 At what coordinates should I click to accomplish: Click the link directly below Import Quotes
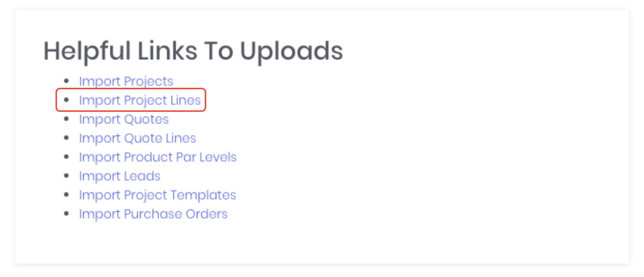137,138
